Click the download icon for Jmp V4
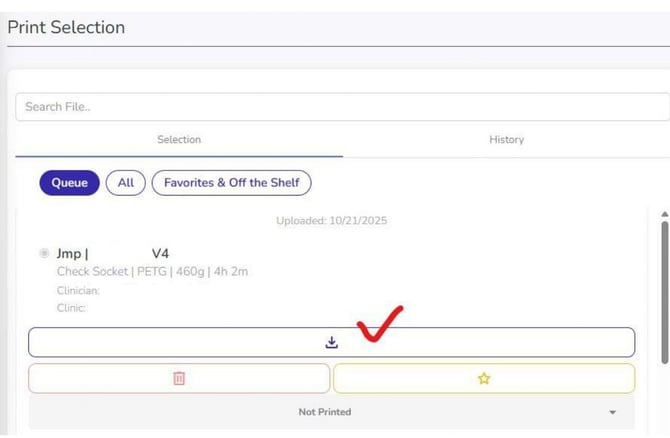This screenshot has width=670, height=438. point(332,342)
